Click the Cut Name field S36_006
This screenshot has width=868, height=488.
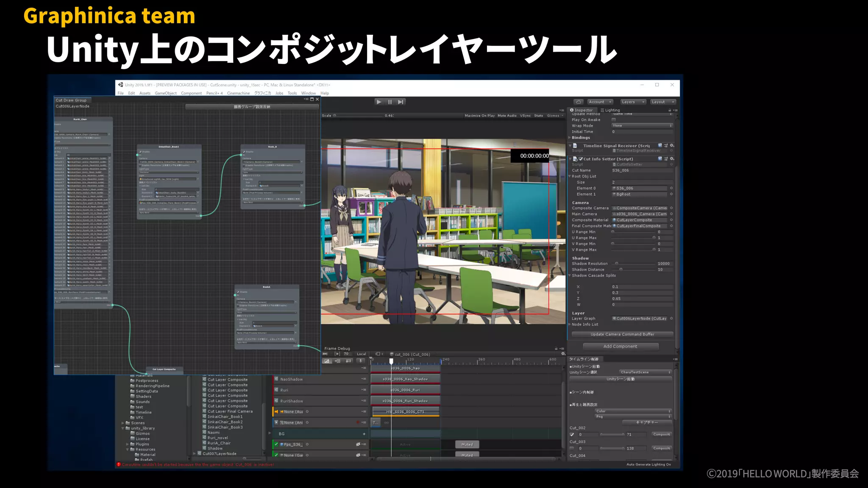tap(642, 170)
